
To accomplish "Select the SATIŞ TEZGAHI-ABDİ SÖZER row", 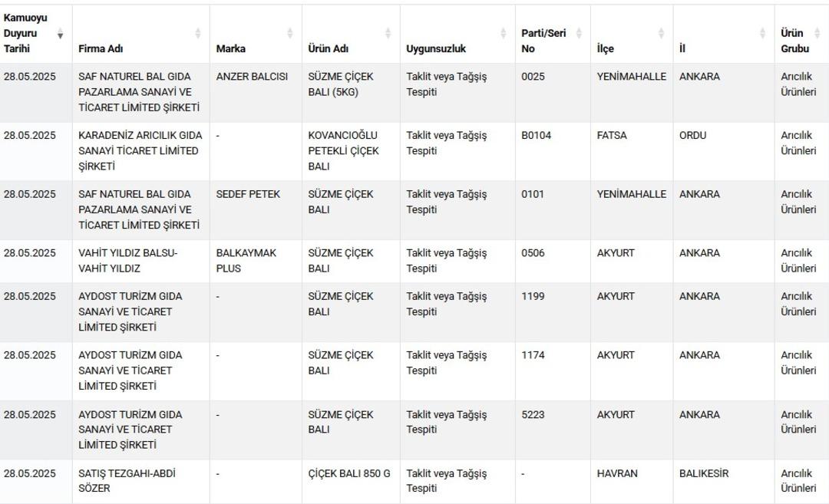I will [414, 481].
